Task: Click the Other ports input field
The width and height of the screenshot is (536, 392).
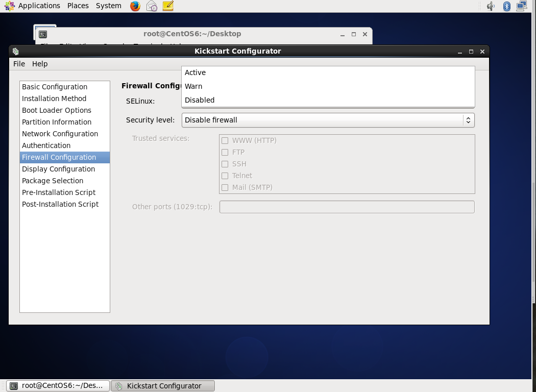Action: click(347, 207)
